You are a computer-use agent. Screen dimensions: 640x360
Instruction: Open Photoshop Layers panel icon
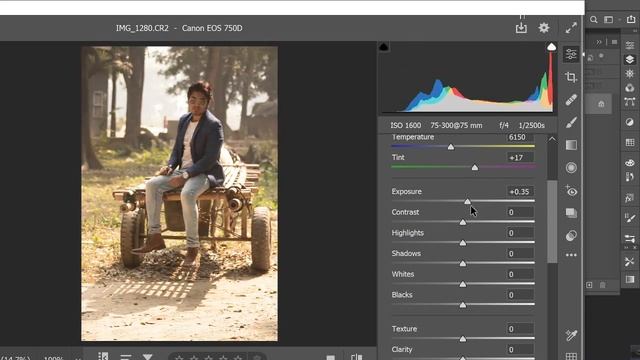(629, 59)
